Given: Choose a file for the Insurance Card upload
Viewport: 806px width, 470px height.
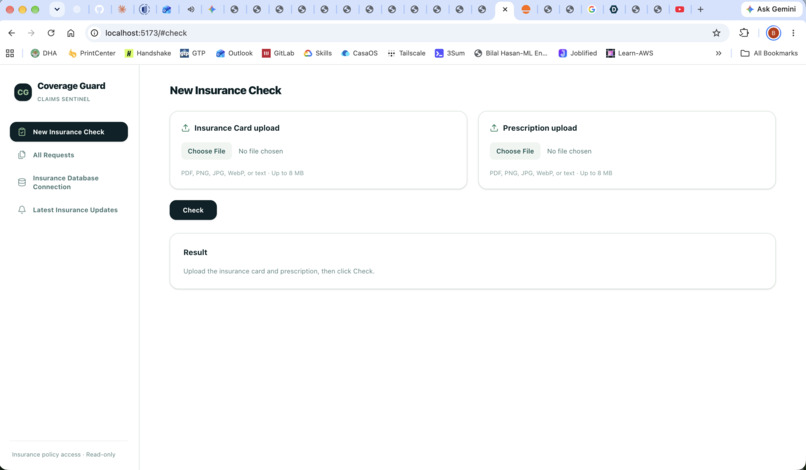Looking at the screenshot, I should click(206, 151).
